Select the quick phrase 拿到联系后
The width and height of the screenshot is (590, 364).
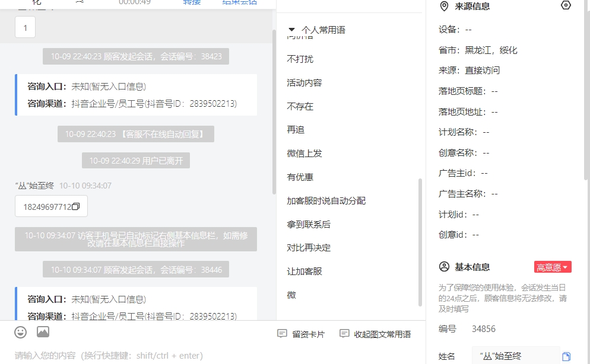309,224
